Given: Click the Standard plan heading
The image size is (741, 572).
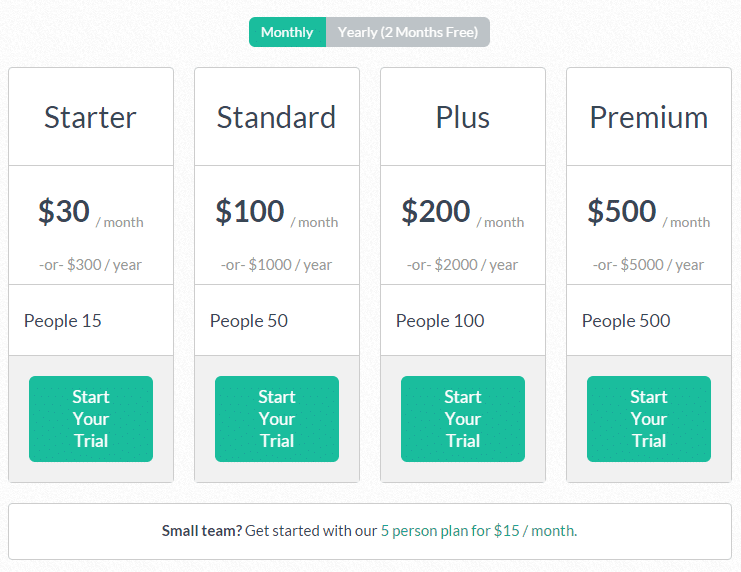Looking at the screenshot, I should 277,117.
